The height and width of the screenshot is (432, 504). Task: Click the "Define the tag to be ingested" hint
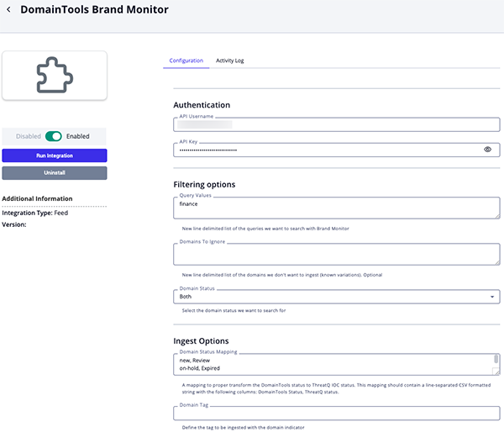pyautogui.click(x=243, y=428)
